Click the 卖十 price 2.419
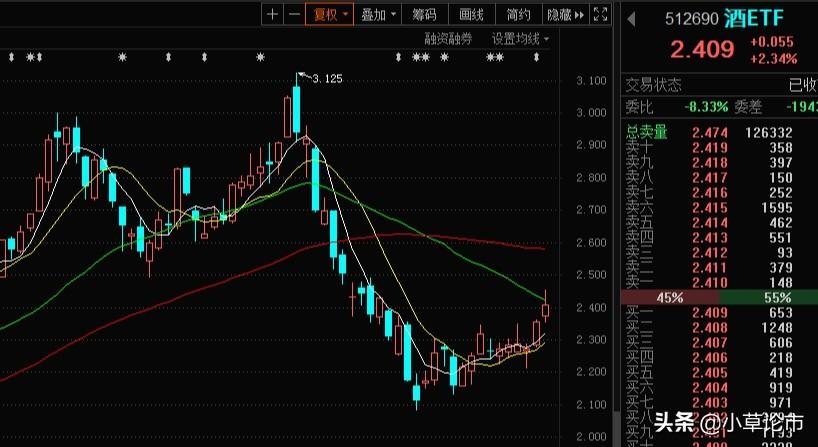The width and height of the screenshot is (818, 447). point(710,148)
